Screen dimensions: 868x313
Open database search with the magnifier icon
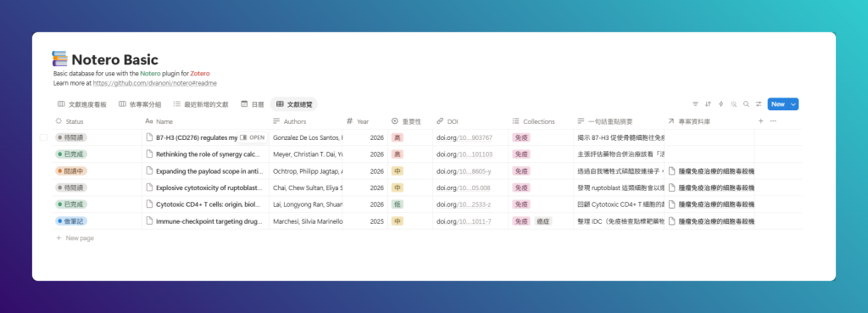click(x=746, y=104)
